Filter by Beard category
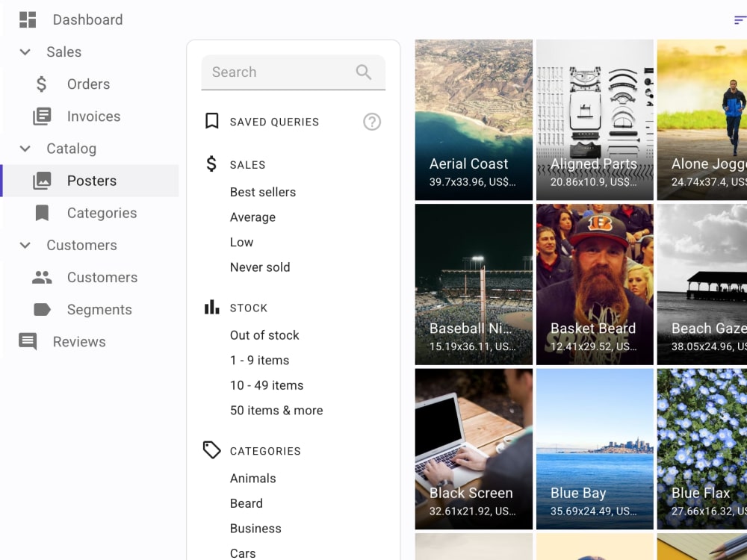This screenshot has height=560, width=747. (247, 503)
